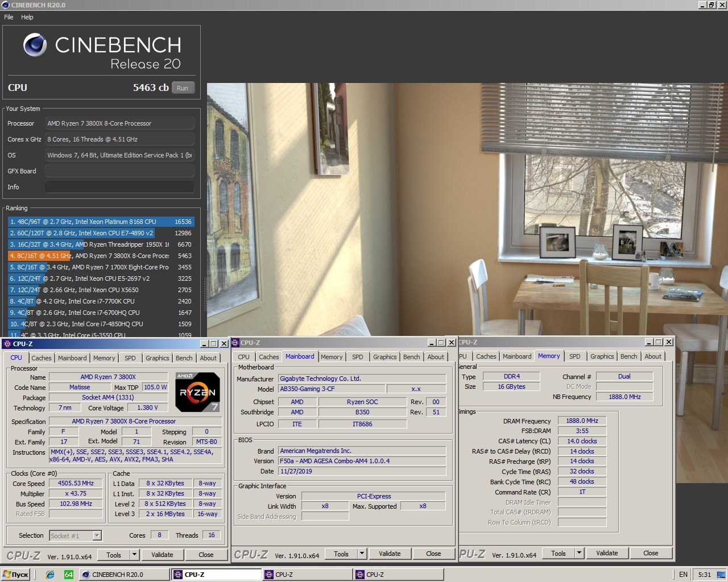The width and height of the screenshot is (728, 582).
Task: Switch to Memory tab in the CPU-Z CPU window
Action: 104,358
